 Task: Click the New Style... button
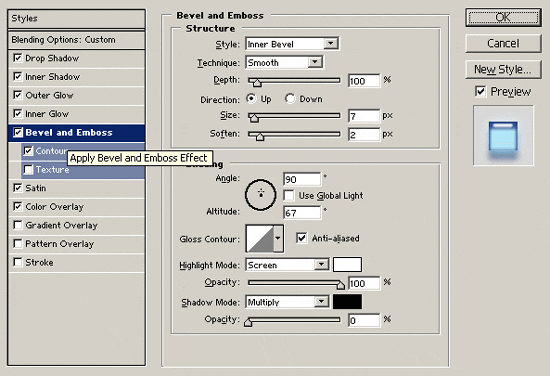pos(503,69)
